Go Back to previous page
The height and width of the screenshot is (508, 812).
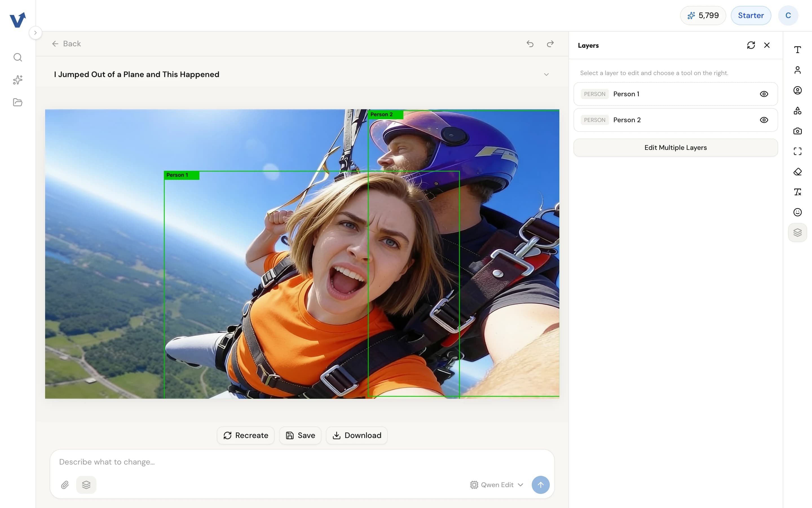67,44
